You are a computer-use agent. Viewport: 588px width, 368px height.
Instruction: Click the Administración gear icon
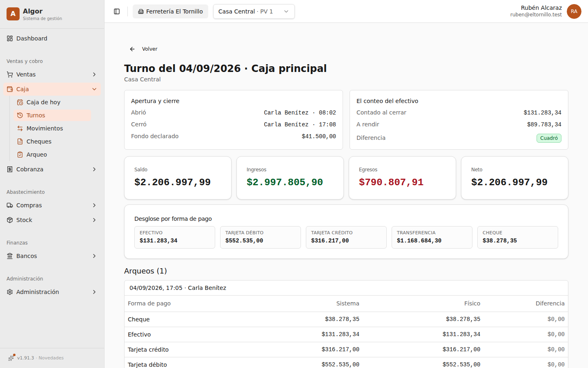click(10, 292)
